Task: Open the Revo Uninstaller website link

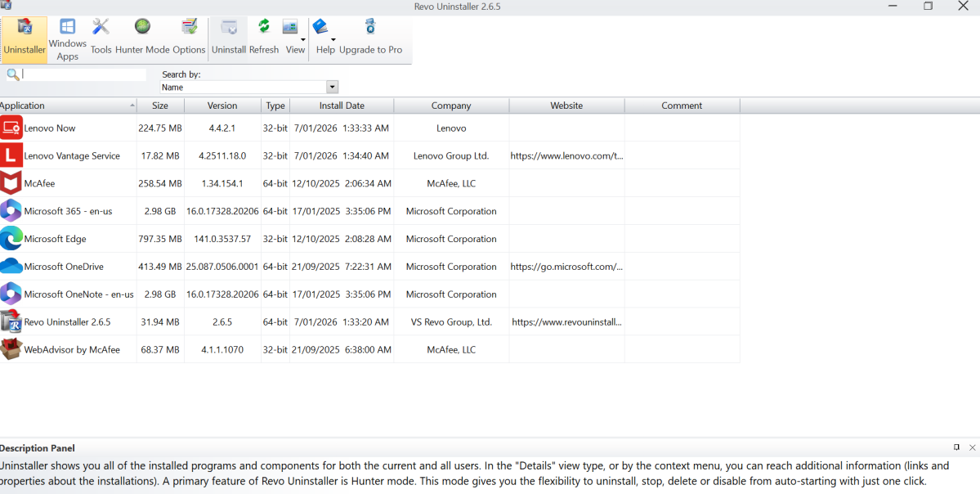Action: [566, 321]
